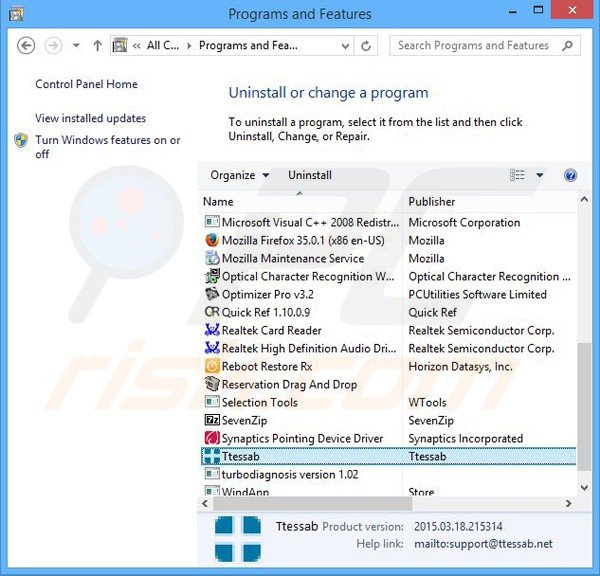Screen dimensions: 600x576
Task: Select the Reservation Drag And Drop icon
Action: click(212, 384)
